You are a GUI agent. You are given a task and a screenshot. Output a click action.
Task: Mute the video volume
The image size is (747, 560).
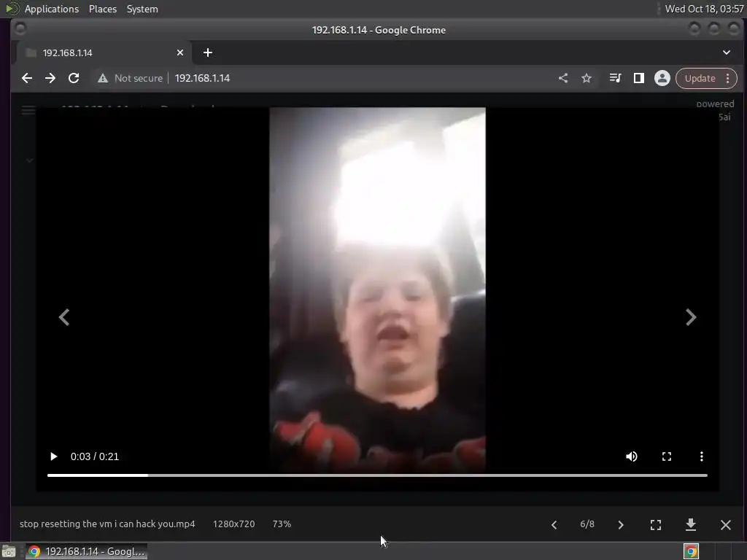pyautogui.click(x=631, y=456)
